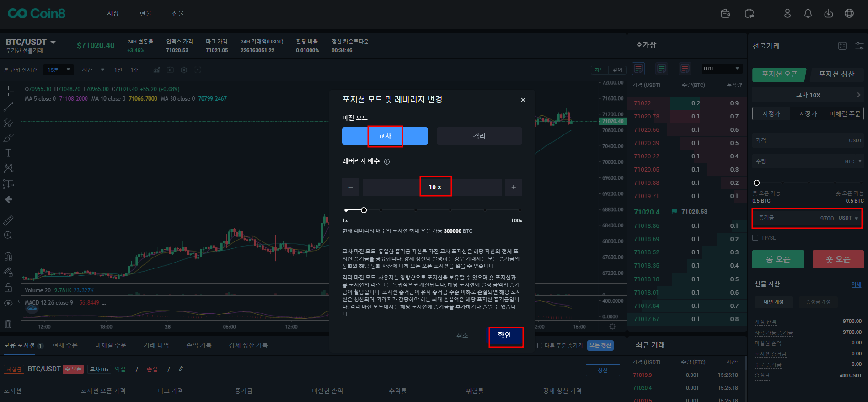Screen dimensions: 868x402
Task: Click the 확인 confirm button
Action: (505, 336)
